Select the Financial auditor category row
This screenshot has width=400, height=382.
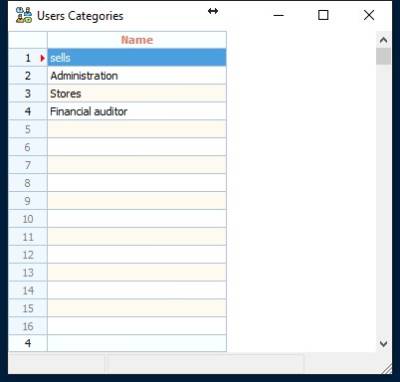(x=137, y=111)
